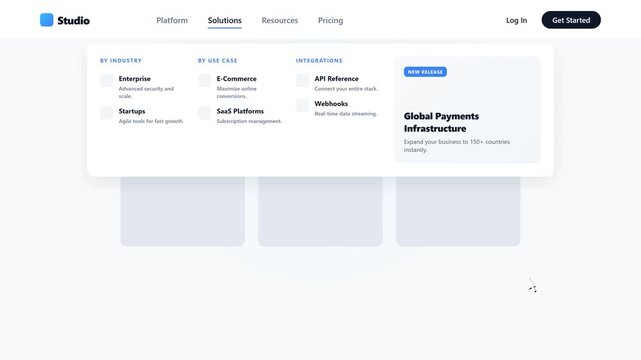Click the Studio brand name
This screenshot has width=641, height=360.
click(74, 20)
